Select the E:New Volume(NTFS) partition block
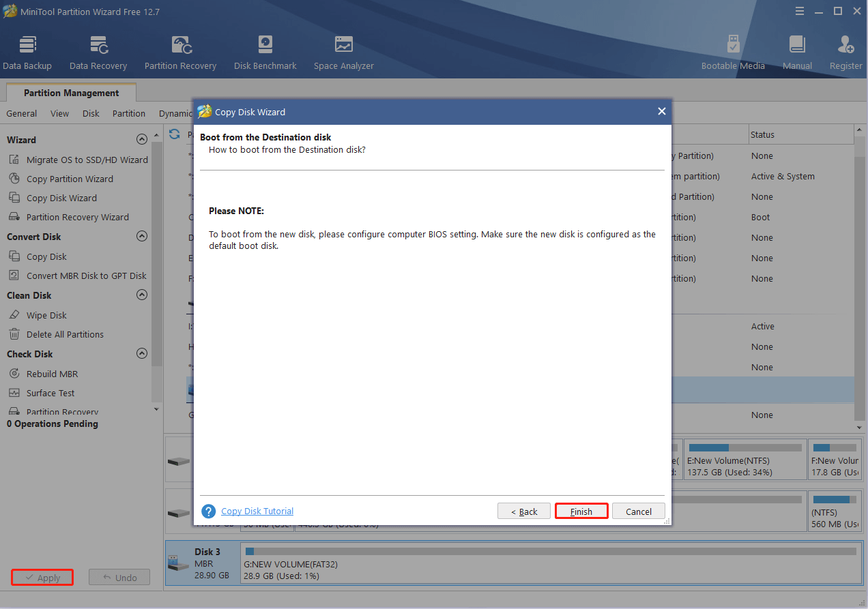Viewport: 868px width, 609px height. (745, 459)
